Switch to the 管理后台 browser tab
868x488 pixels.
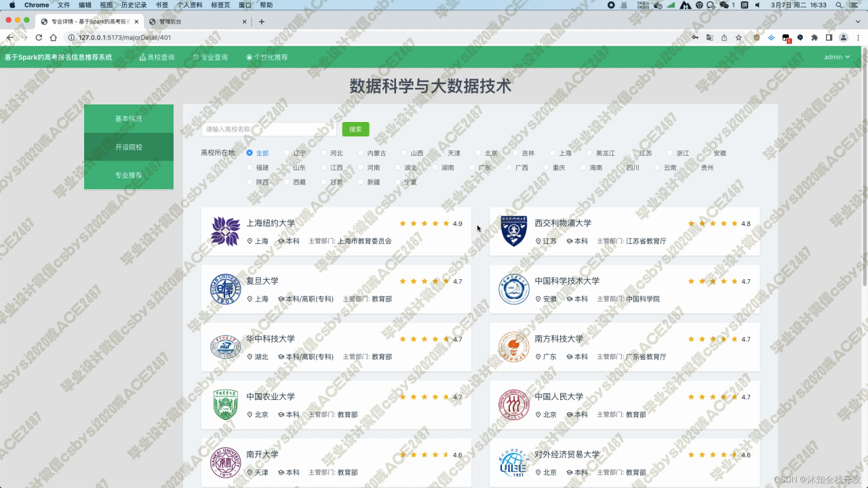[197, 22]
